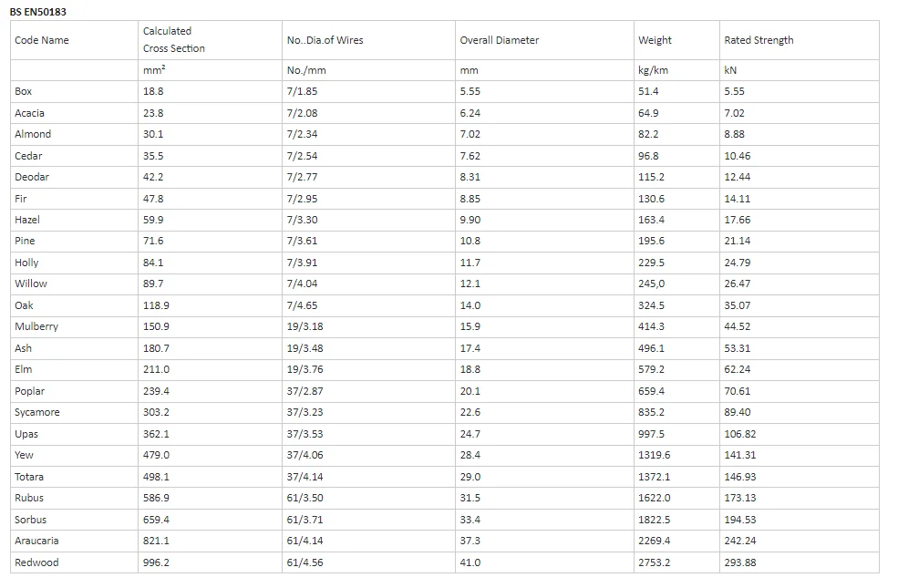The image size is (898, 588).
Task: Click Cedar's wire spec 7/2.54
Action: pyautogui.click(x=302, y=156)
